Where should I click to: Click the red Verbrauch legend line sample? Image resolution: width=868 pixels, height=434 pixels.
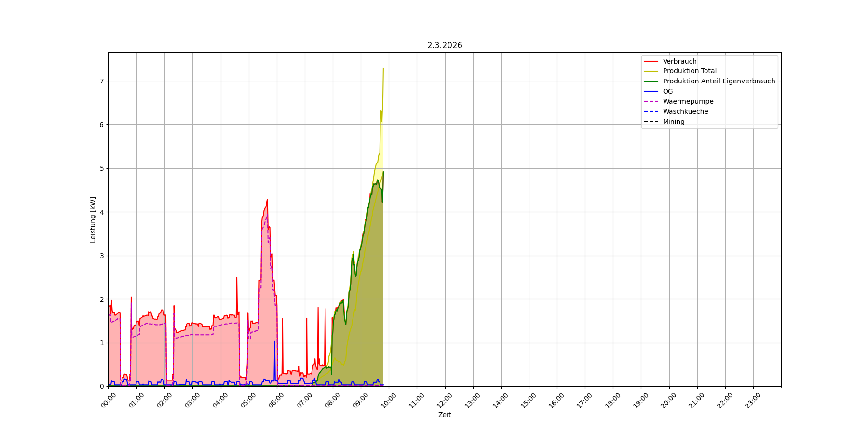tap(651, 61)
